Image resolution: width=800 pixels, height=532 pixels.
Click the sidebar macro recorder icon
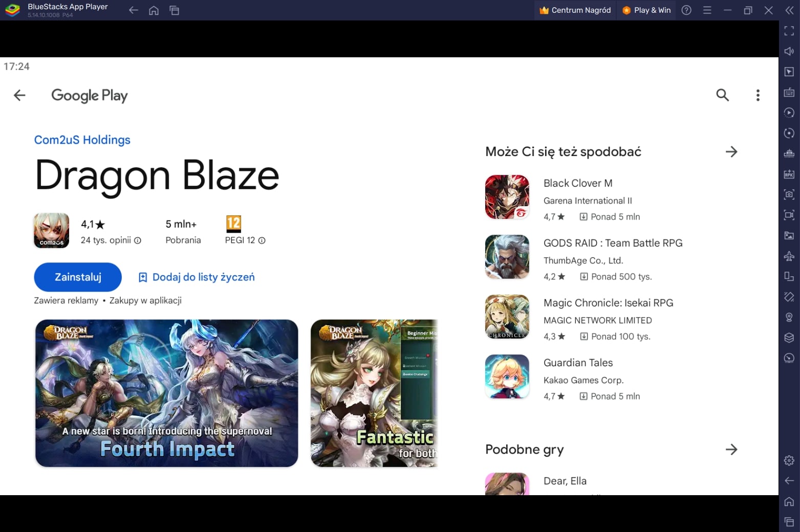click(789, 113)
